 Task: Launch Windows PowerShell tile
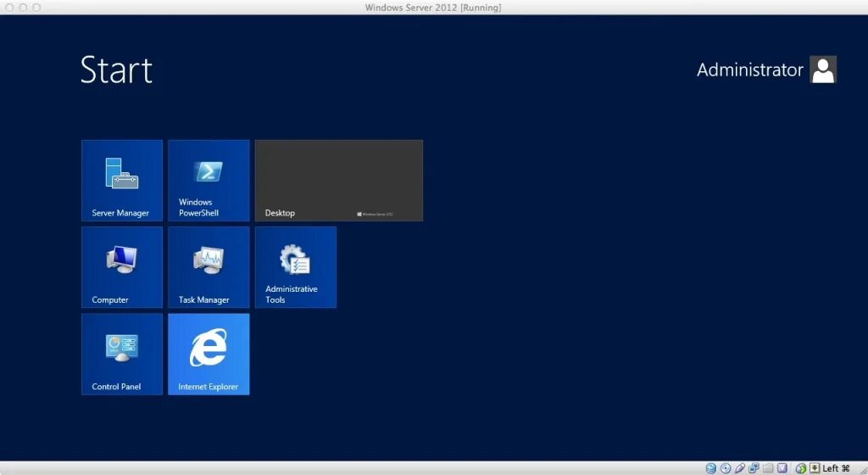tap(209, 181)
